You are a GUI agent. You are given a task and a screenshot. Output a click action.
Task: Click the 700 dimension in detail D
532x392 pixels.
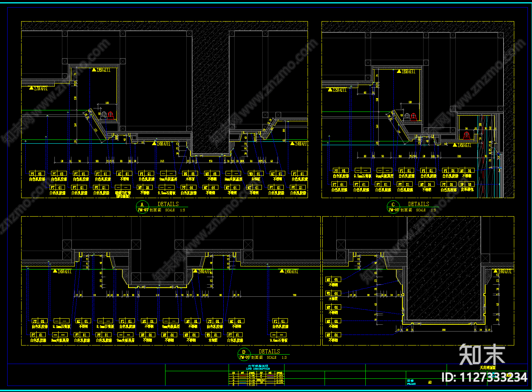tap(294, 295)
